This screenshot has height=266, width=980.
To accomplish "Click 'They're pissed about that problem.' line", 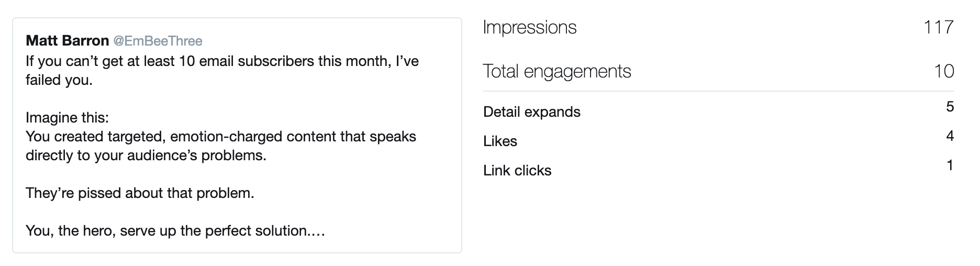I will point(140,193).
